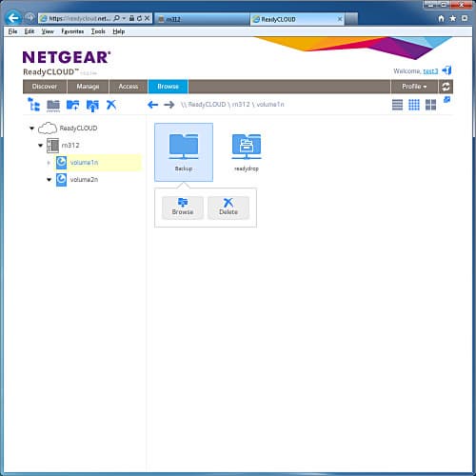Open the Tools menu

(98, 31)
